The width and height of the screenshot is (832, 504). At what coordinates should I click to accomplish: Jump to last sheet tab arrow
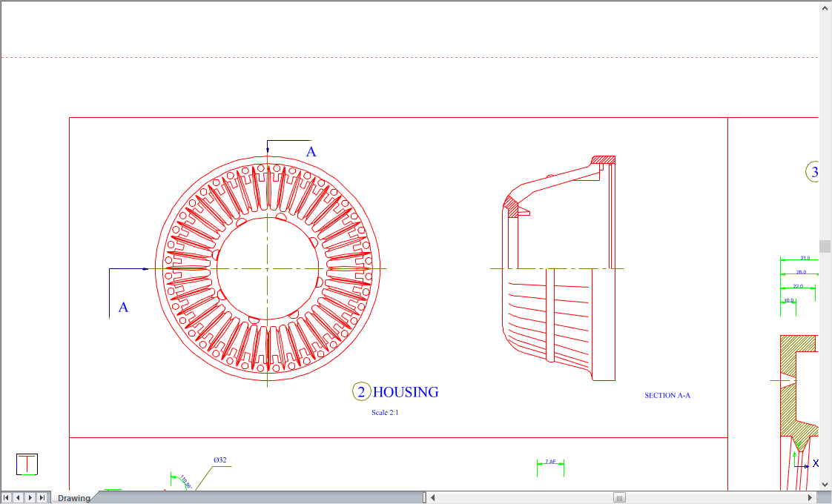[42, 497]
